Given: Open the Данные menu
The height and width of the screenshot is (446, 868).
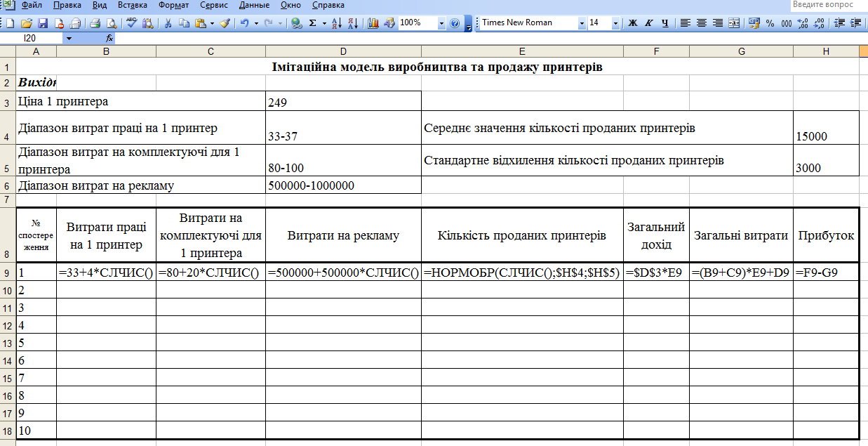Looking at the screenshot, I should pyautogui.click(x=254, y=5).
